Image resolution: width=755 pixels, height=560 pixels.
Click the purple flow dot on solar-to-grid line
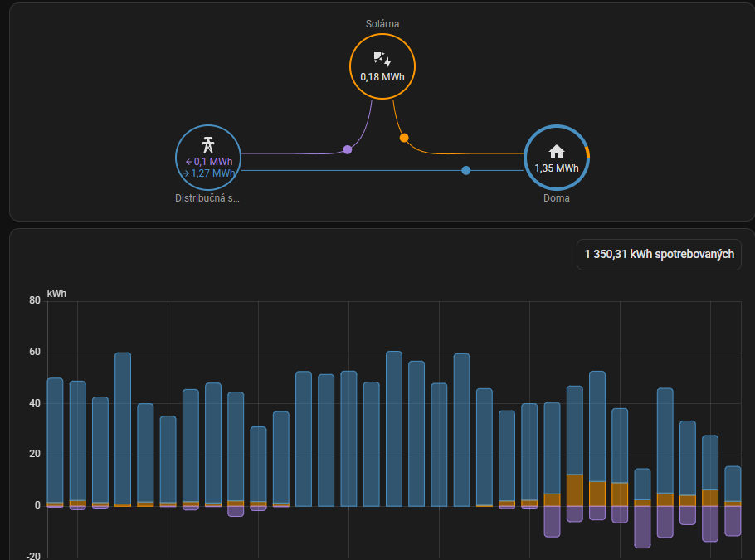coord(348,150)
